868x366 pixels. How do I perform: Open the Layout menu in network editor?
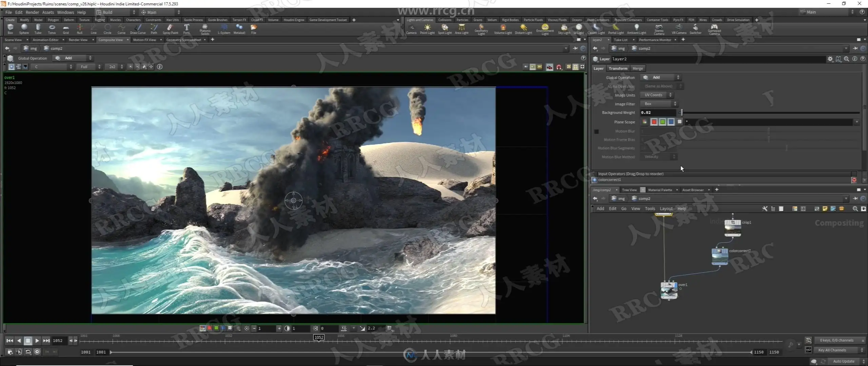[x=666, y=209]
